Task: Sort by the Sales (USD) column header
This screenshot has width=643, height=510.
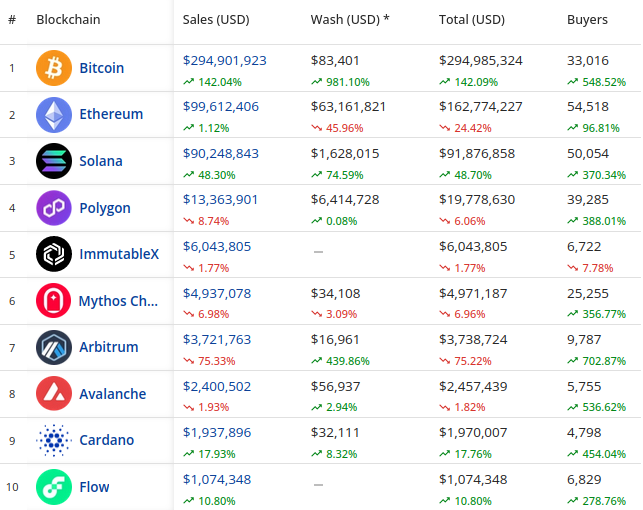Action: 216,20
